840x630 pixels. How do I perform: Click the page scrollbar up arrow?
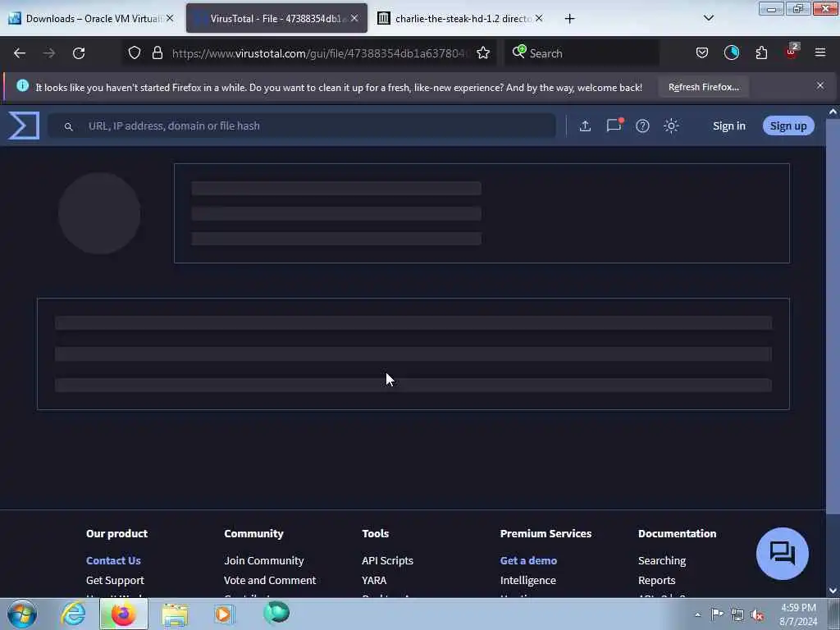coord(833,112)
